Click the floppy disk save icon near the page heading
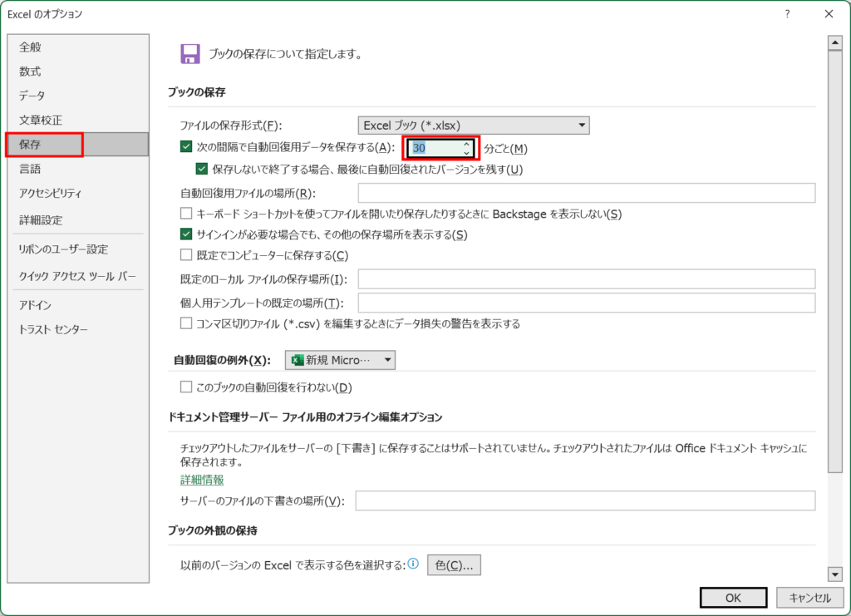 click(x=189, y=53)
